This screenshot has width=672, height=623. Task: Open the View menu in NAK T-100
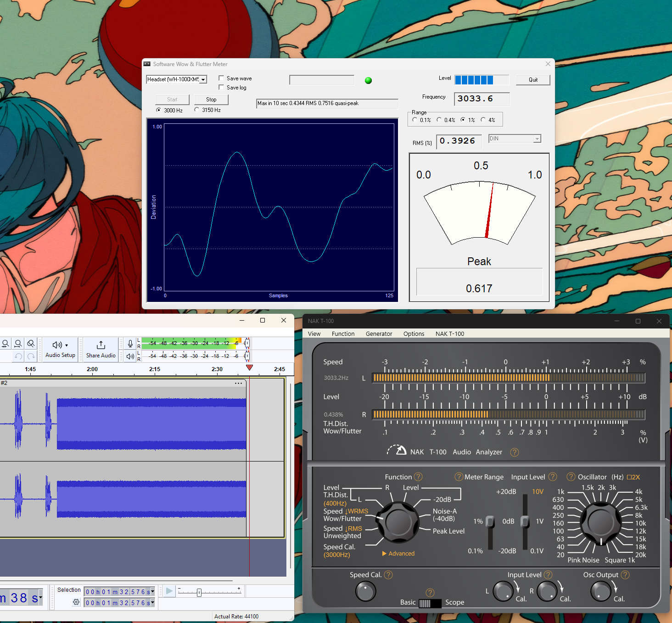click(314, 334)
